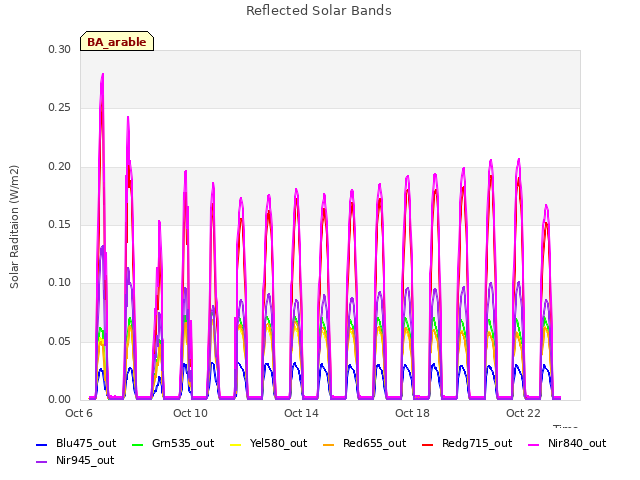Click the Oct 18 x-axis label
This screenshot has height=480, width=640.
point(412,413)
